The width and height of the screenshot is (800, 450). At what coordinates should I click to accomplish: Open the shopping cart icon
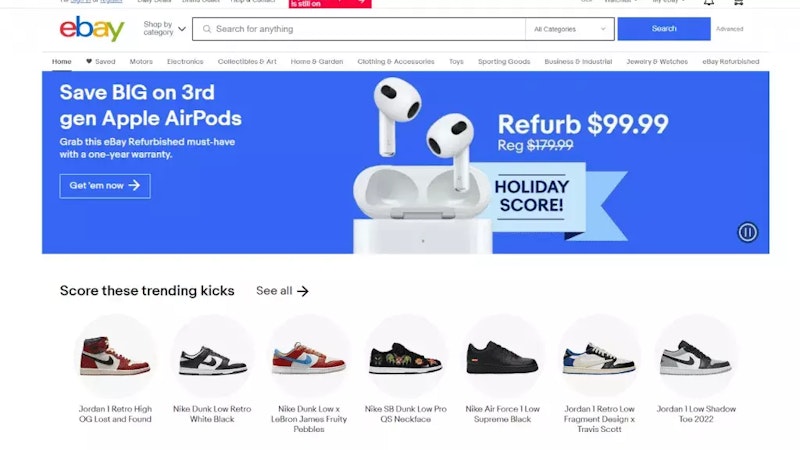[738, 3]
